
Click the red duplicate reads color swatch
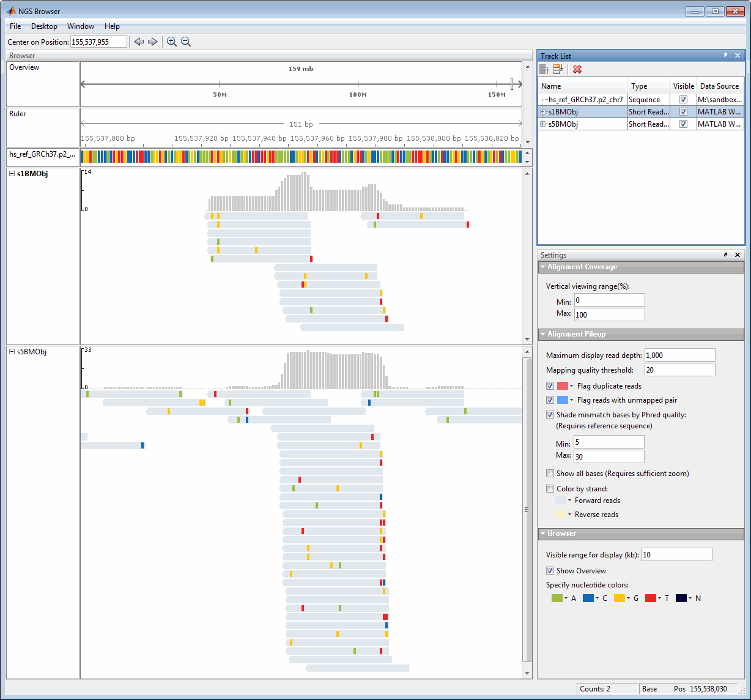(563, 386)
